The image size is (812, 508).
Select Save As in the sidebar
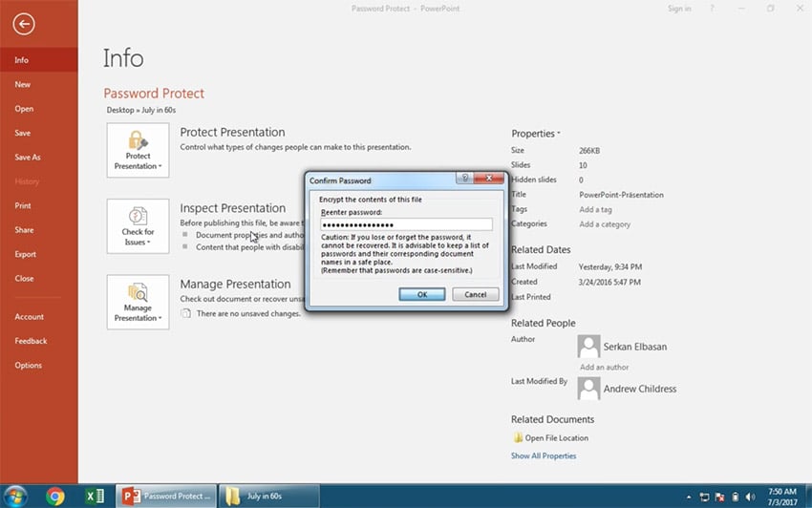39,157
